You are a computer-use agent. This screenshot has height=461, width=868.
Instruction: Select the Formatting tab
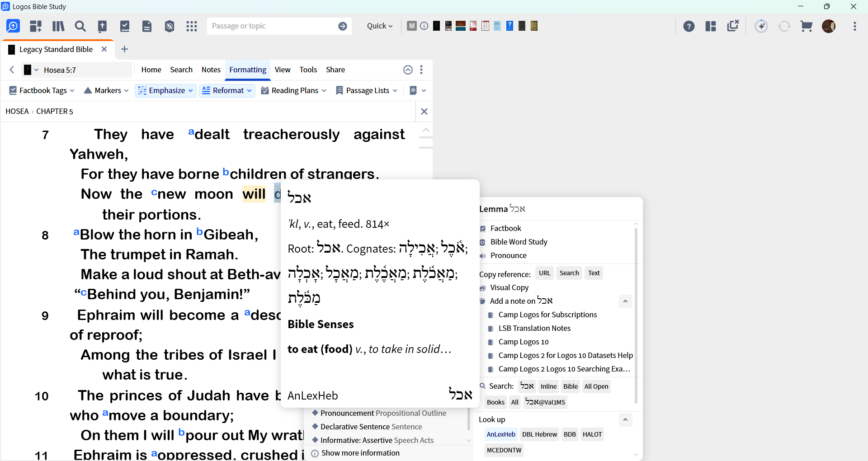pos(248,70)
